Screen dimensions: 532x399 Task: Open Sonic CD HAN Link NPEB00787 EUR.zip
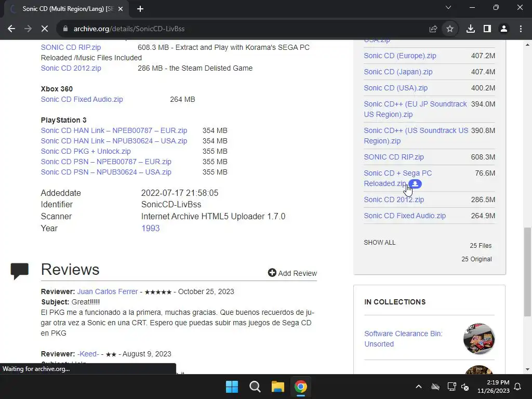114,130
